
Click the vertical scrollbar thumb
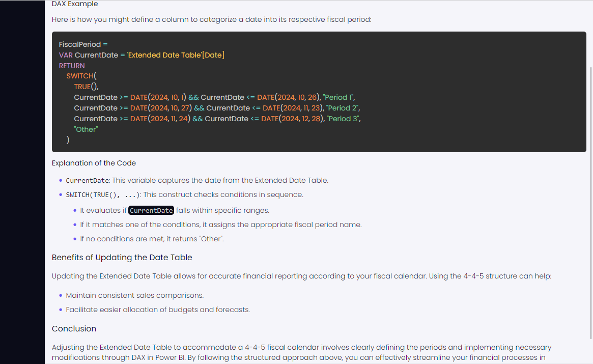coord(591,203)
